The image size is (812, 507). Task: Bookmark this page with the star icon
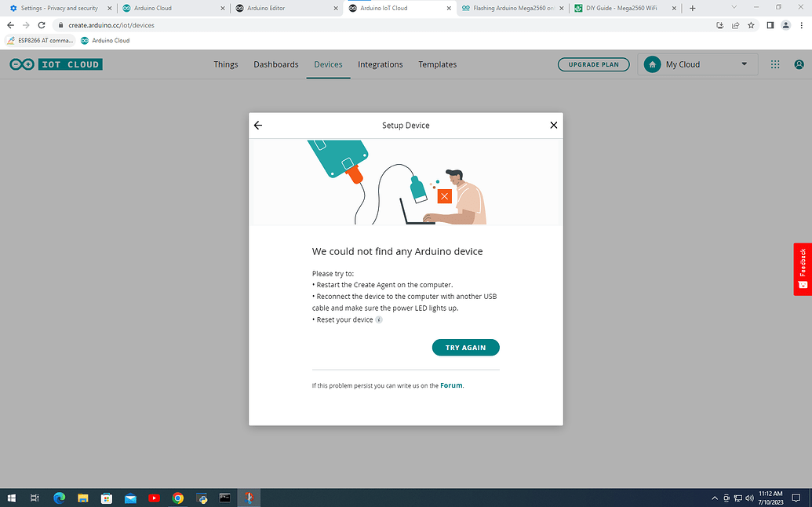click(x=751, y=25)
